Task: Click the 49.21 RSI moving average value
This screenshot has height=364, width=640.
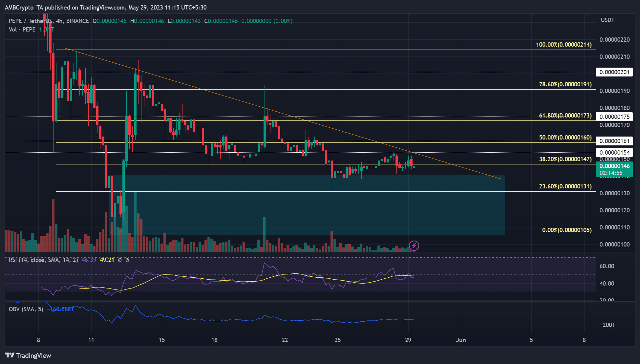Action: [x=107, y=260]
